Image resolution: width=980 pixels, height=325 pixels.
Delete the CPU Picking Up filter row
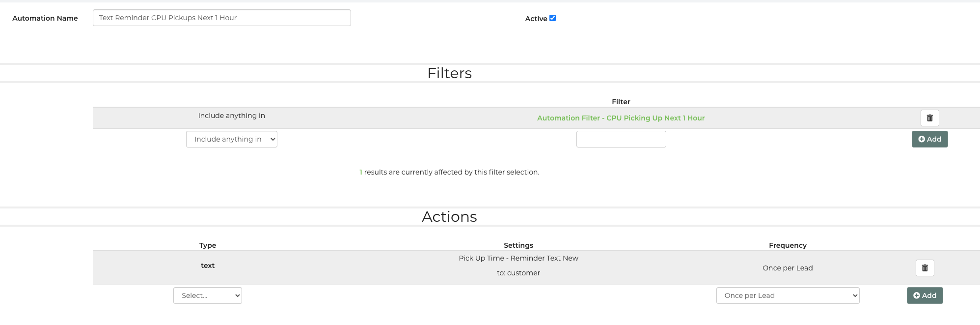point(929,118)
